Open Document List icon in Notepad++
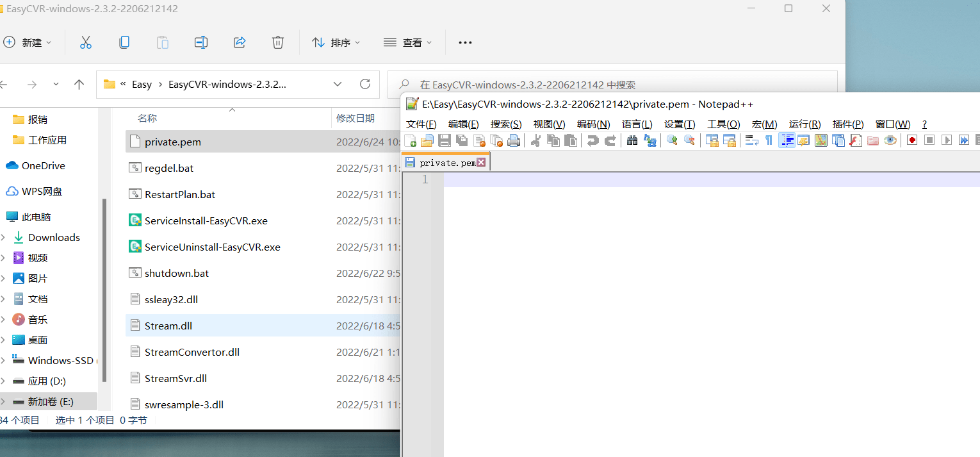980x457 pixels. pos(838,140)
